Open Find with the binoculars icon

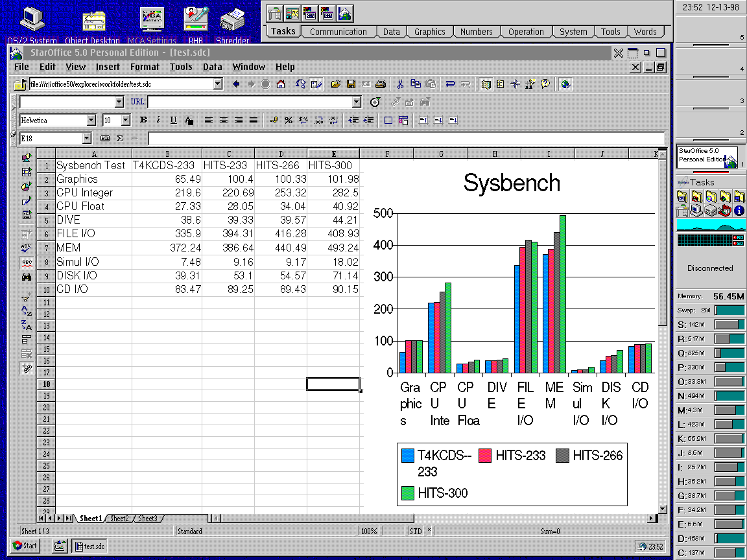[x=27, y=277]
